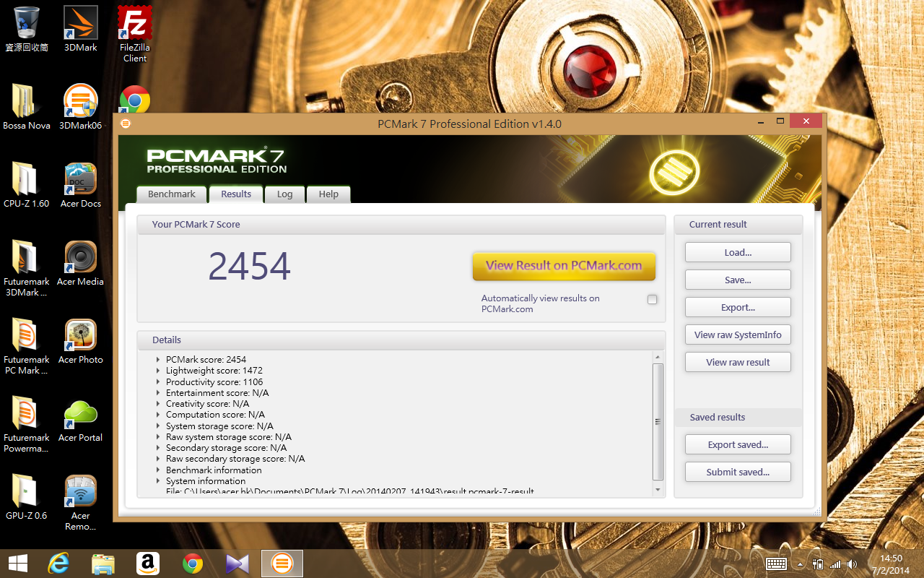This screenshot has width=924, height=578.
Task: Select the 3DMark desktop shortcut
Action: tap(81, 29)
